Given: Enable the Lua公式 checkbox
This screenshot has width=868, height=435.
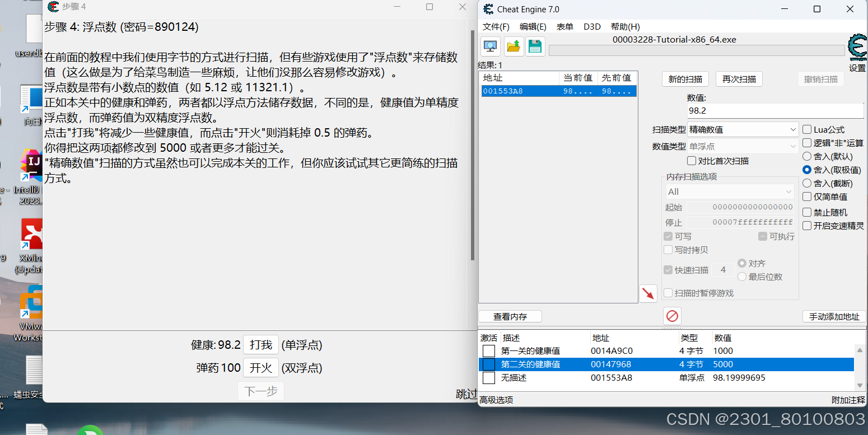Looking at the screenshot, I should coord(807,129).
